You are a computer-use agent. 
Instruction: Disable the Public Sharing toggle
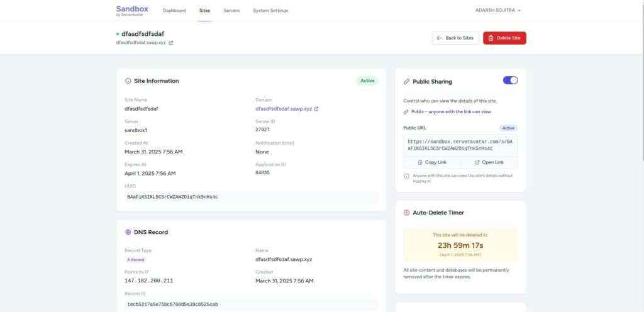pyautogui.click(x=510, y=81)
